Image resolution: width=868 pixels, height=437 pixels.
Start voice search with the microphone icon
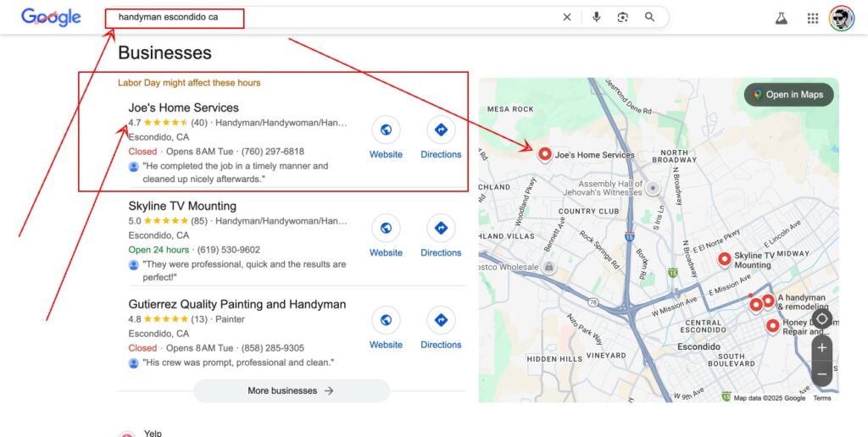click(596, 17)
